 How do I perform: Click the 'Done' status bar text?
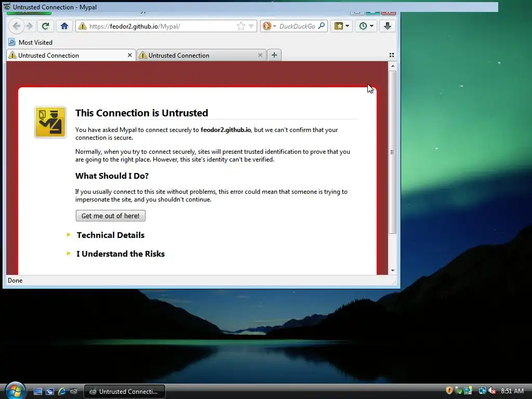[15, 281]
